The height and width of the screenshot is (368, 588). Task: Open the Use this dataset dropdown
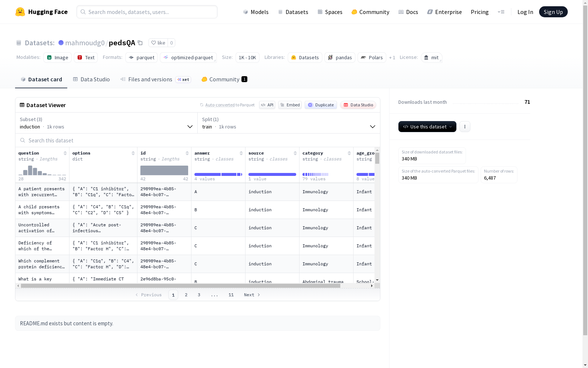pos(427,127)
